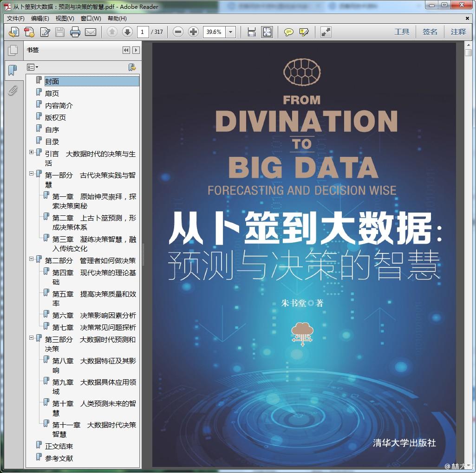Go to next page with the down arrow
476x473 pixels.
point(127,32)
